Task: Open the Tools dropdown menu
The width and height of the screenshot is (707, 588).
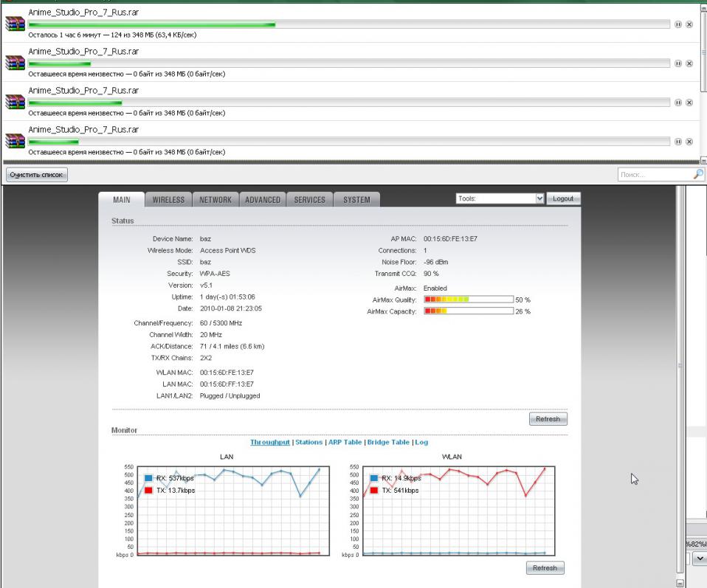Action: tap(500, 198)
